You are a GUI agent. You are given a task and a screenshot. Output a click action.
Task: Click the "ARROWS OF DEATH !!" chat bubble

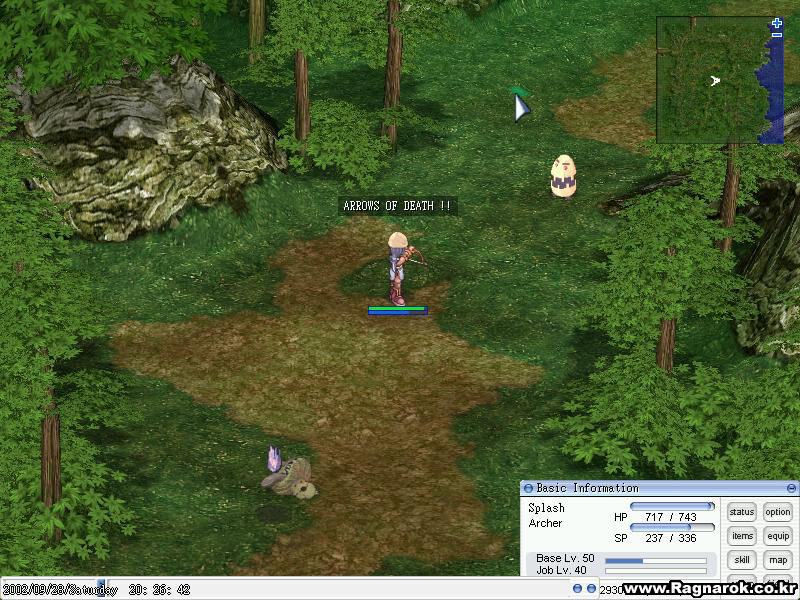[x=397, y=206]
